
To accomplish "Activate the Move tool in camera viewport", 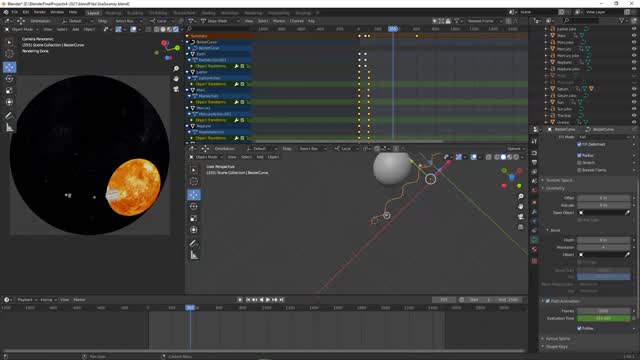I will (9, 67).
